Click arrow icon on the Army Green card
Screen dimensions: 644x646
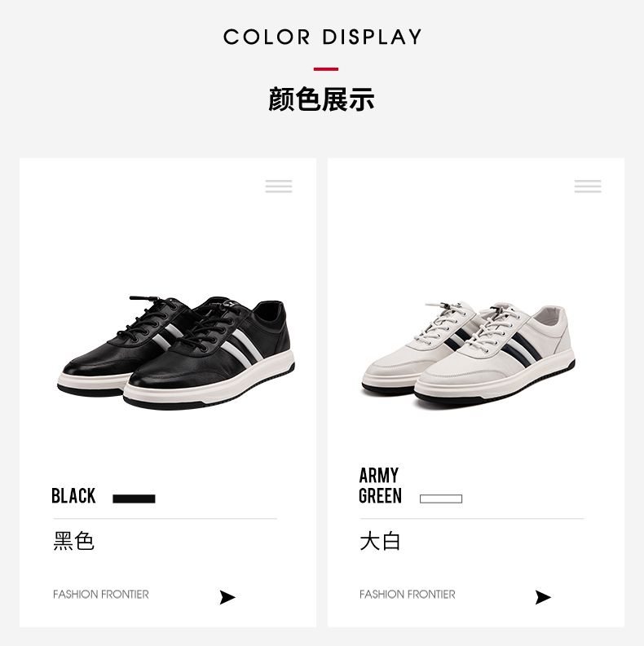(x=543, y=597)
